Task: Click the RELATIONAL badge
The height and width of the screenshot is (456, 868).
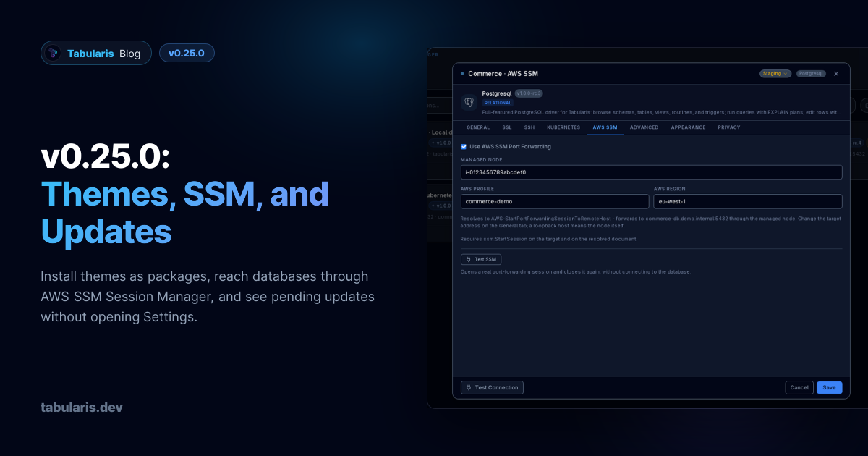Action: coord(498,103)
